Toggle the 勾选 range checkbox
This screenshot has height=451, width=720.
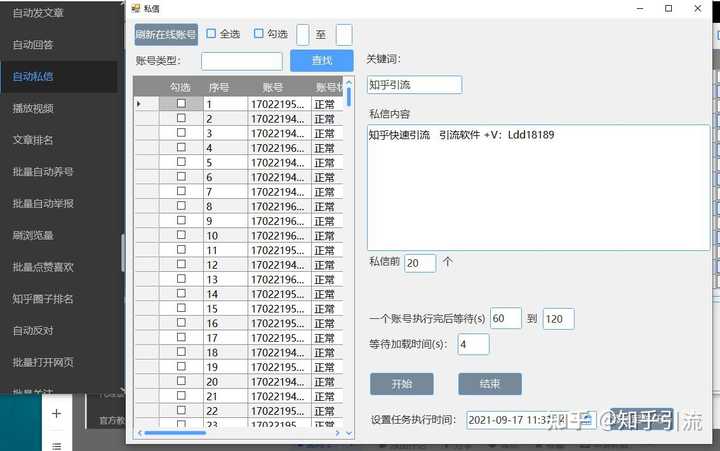(259, 34)
